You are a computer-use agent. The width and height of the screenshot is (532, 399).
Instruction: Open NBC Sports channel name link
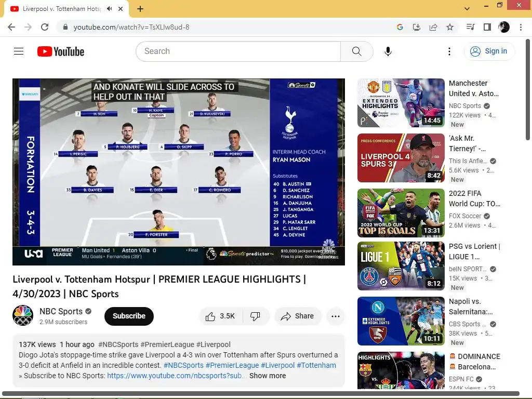[x=61, y=311]
